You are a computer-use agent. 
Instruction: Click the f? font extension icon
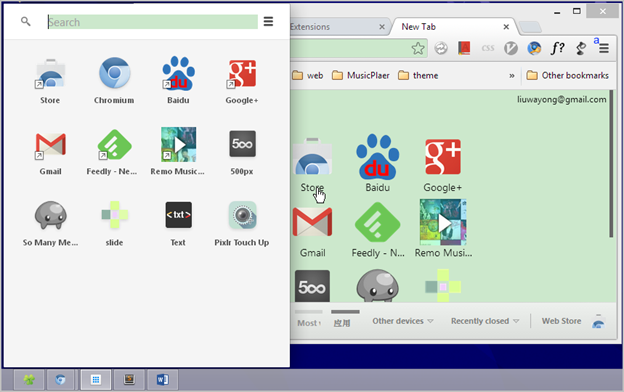click(558, 49)
